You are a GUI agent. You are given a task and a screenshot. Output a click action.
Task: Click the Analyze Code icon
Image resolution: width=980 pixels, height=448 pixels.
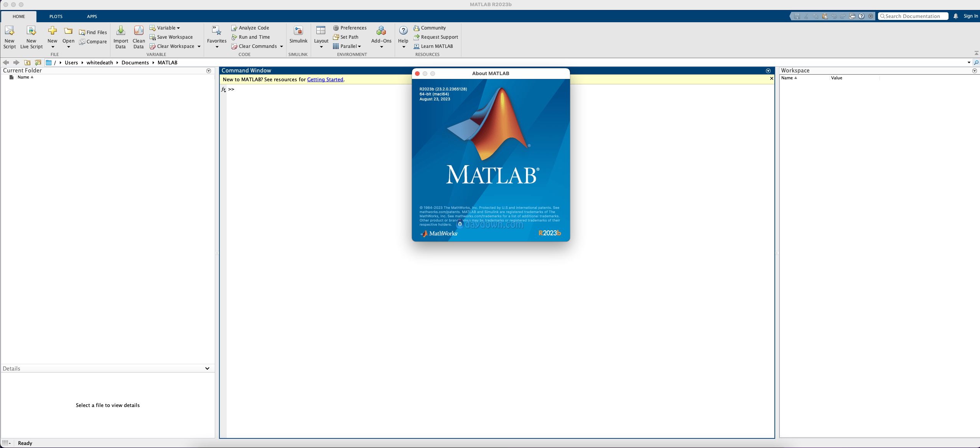pos(234,28)
